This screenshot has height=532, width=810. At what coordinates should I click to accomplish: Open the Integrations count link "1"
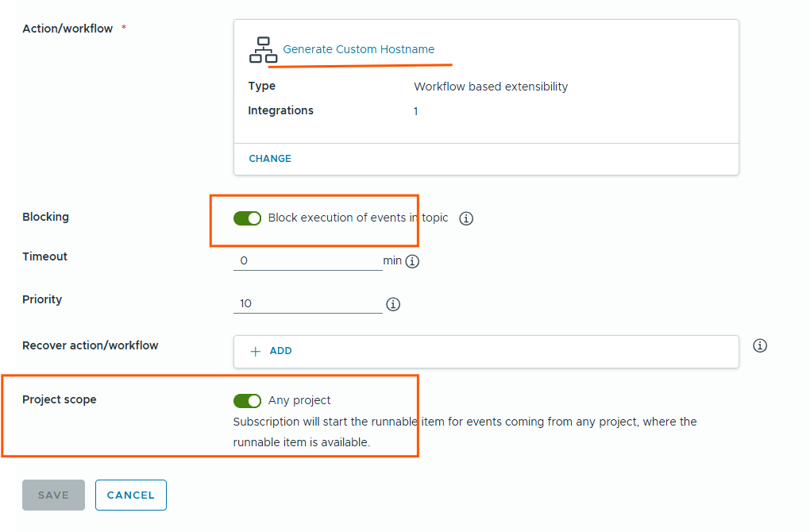(x=415, y=111)
